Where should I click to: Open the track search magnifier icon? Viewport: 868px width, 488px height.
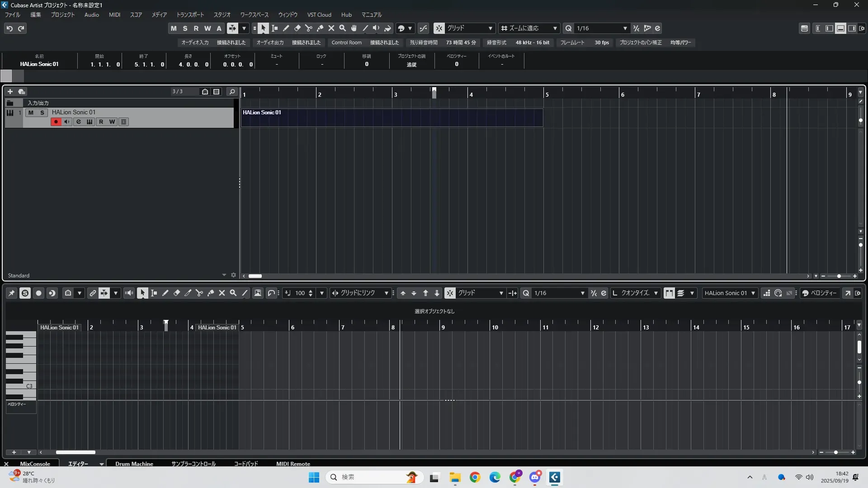click(232, 91)
